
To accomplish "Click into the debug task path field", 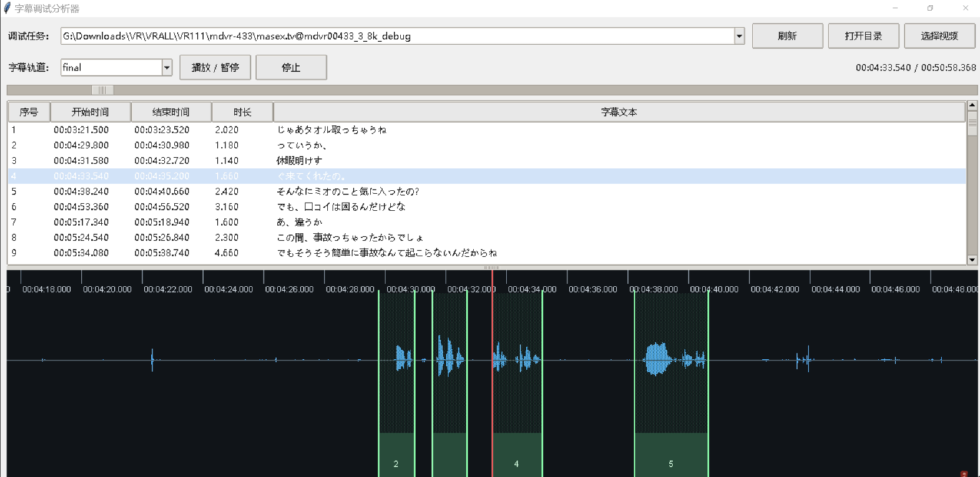I will coord(397,36).
